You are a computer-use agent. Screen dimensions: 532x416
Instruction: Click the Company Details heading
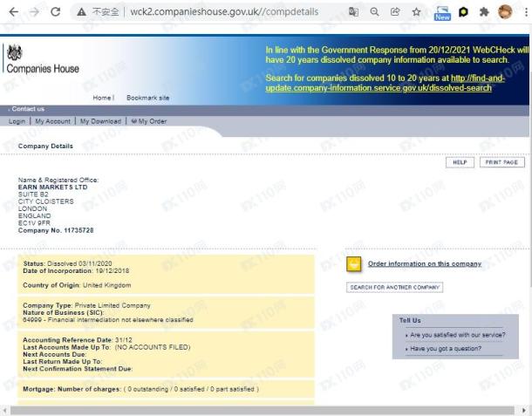pos(45,146)
